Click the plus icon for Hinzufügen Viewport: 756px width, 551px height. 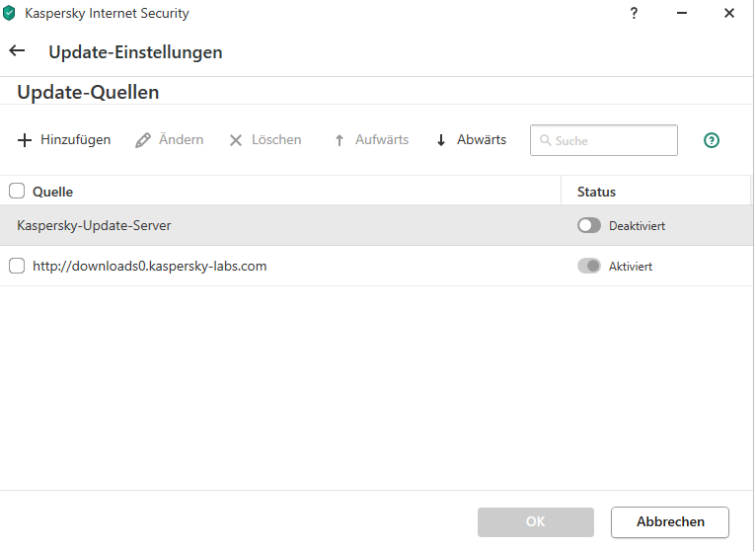coord(25,140)
